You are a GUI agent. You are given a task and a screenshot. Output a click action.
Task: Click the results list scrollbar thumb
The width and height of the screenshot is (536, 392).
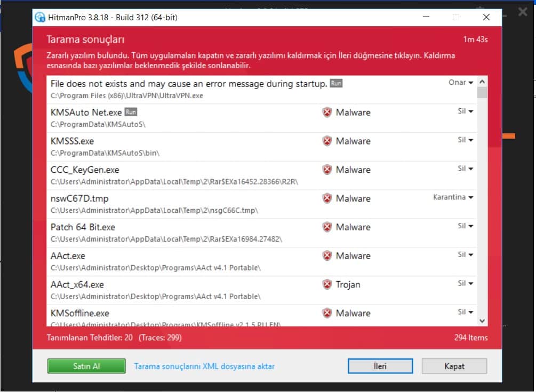pyautogui.click(x=482, y=93)
